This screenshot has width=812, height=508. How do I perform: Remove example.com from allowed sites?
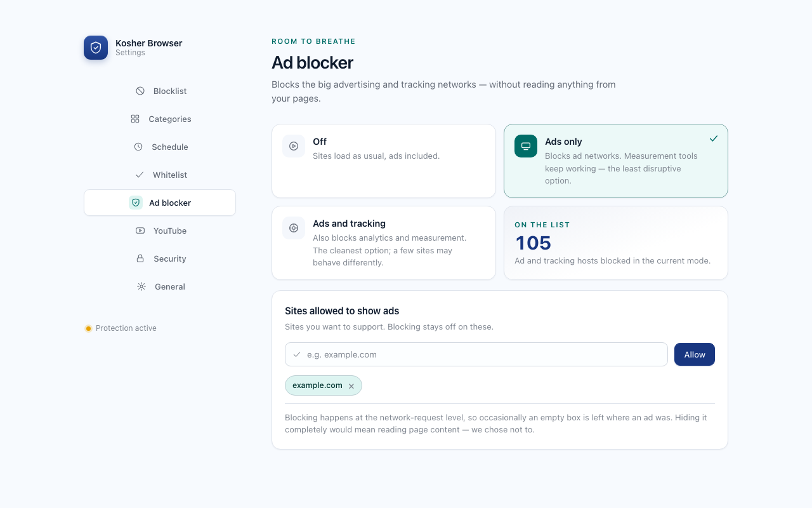coord(351,386)
